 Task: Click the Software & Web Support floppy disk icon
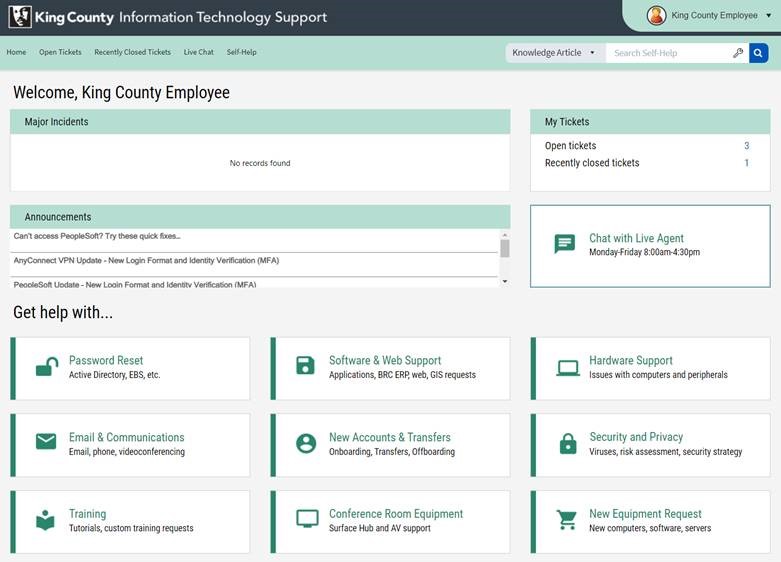(307, 367)
